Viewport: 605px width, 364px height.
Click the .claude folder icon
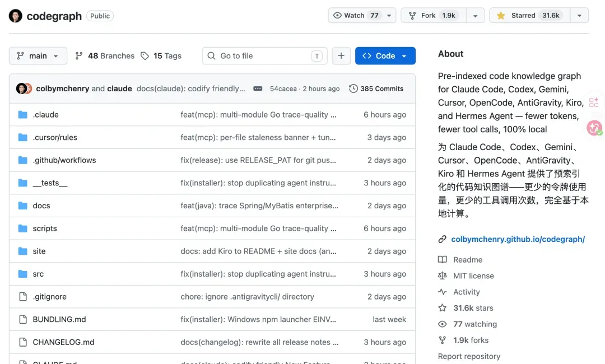23,115
